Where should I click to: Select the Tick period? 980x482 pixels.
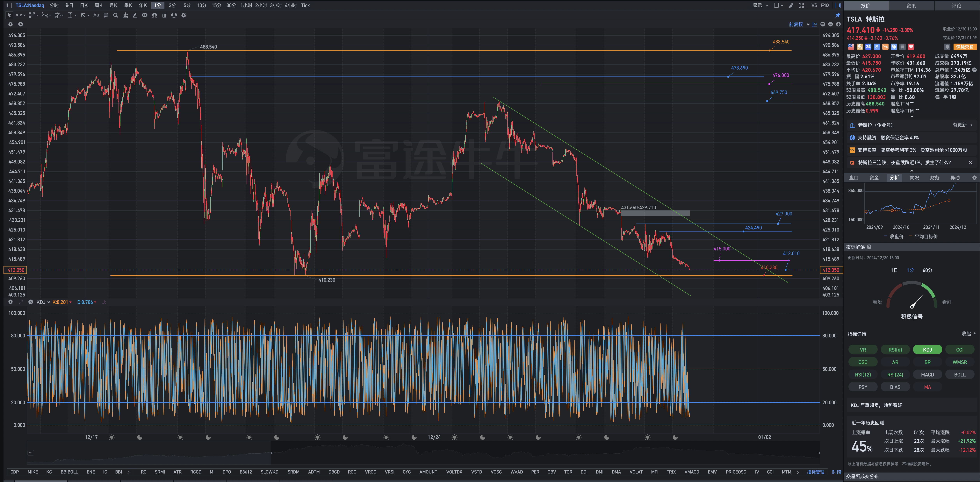coord(305,5)
